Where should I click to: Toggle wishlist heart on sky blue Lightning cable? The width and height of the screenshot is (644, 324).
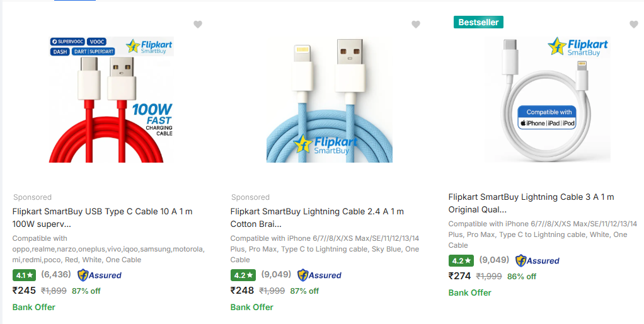[416, 25]
